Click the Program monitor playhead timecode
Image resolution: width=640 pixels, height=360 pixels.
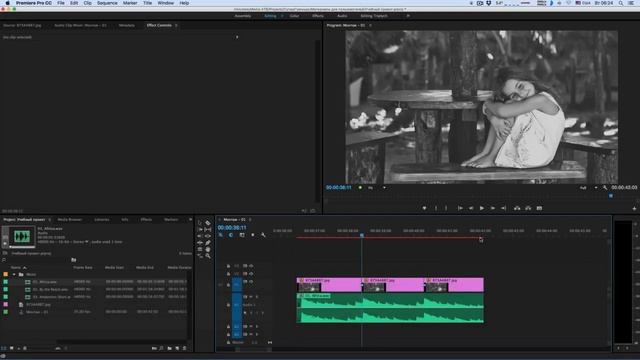(x=338, y=188)
